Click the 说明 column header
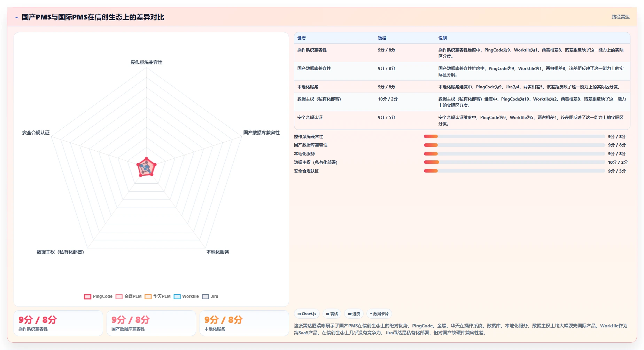The image size is (644, 350). [442, 38]
